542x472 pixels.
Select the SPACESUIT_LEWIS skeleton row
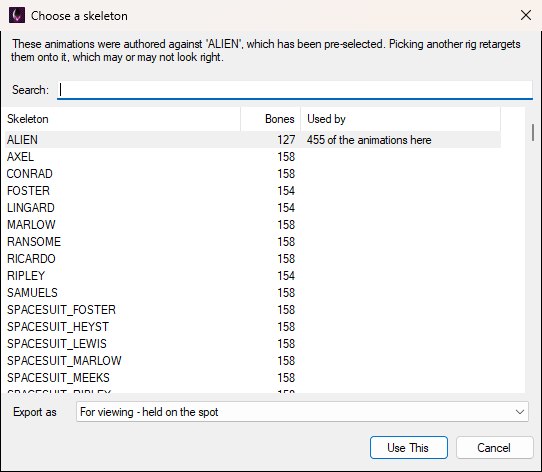tap(253, 344)
